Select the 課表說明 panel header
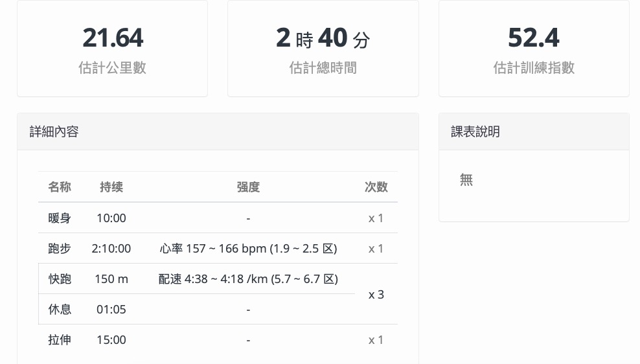The height and width of the screenshot is (364, 640). (475, 131)
